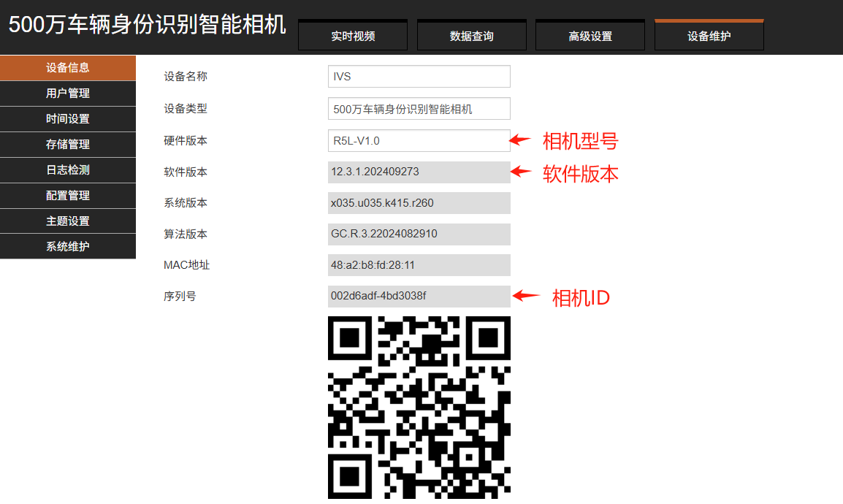Image resolution: width=843 pixels, height=504 pixels.
Task: Open 系统维护 in the sidebar
Action: click(x=68, y=246)
